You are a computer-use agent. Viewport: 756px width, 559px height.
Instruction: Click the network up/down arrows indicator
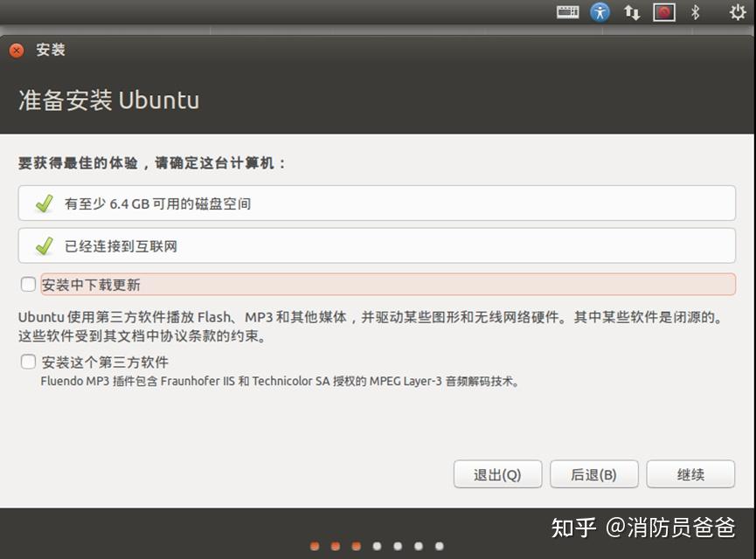coord(631,11)
